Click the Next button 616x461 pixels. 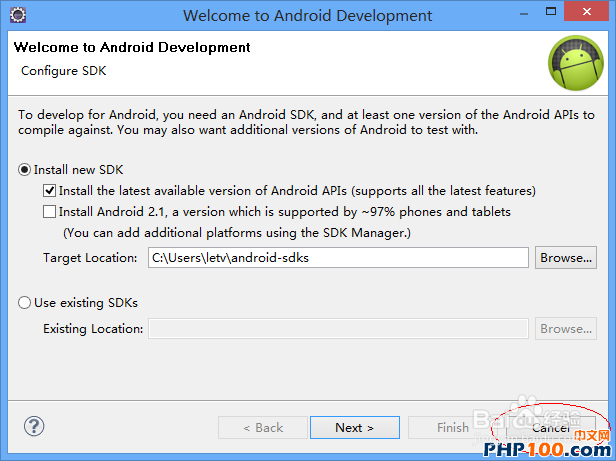click(x=355, y=428)
